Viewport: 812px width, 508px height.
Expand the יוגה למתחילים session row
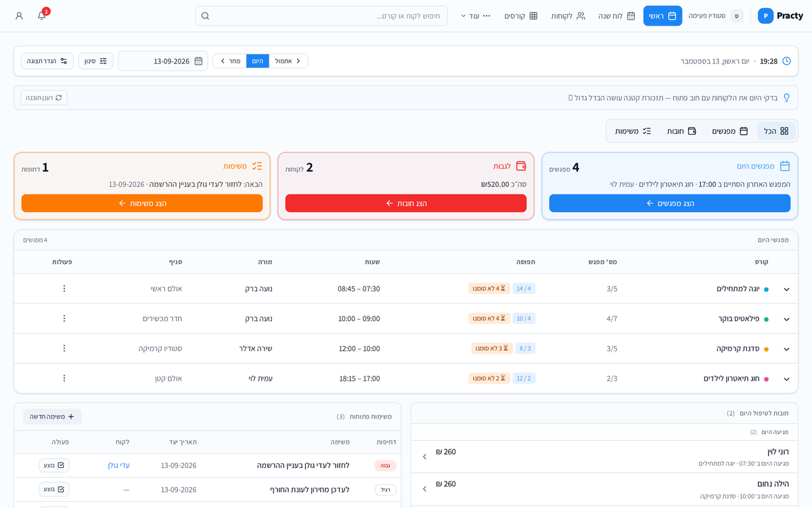tap(786, 289)
